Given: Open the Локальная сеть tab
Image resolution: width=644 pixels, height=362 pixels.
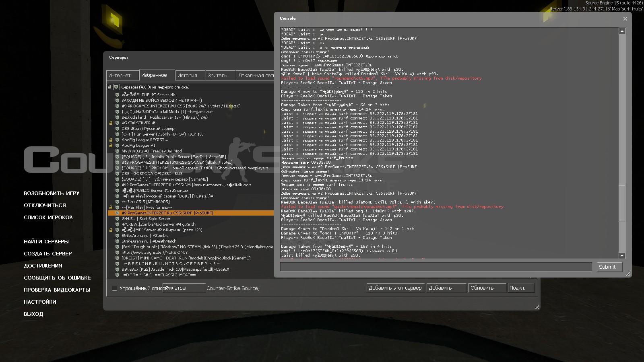Looking at the screenshot, I should (255, 76).
